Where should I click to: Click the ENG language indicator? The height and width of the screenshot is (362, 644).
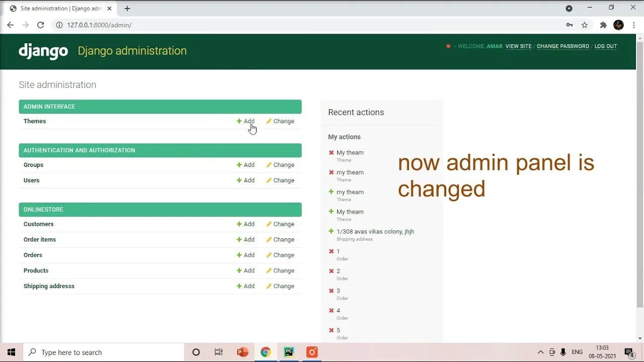[577, 352]
